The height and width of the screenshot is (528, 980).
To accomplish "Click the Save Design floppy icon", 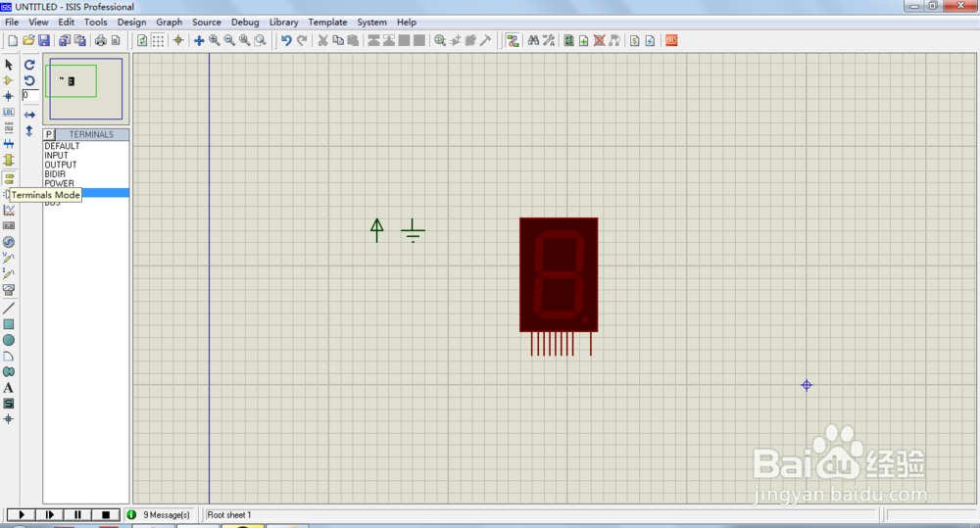I will (44, 40).
